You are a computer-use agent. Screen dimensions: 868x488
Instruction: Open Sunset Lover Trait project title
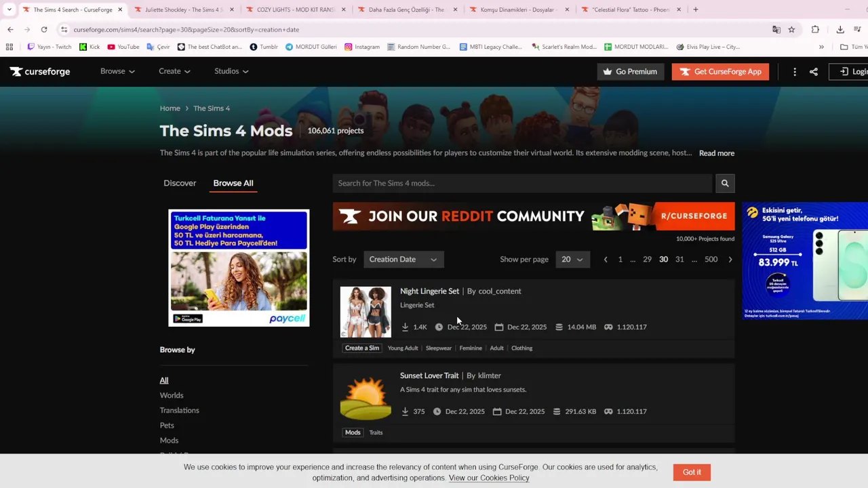429,375
